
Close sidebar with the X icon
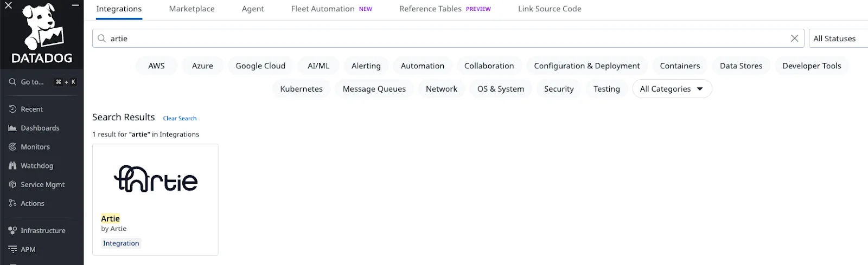pyautogui.click(x=8, y=5)
